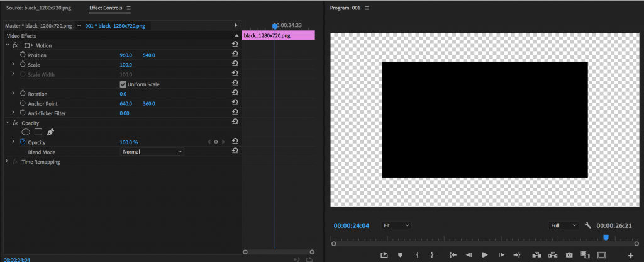Toggle animation stopwatch for Scale

coord(23,65)
